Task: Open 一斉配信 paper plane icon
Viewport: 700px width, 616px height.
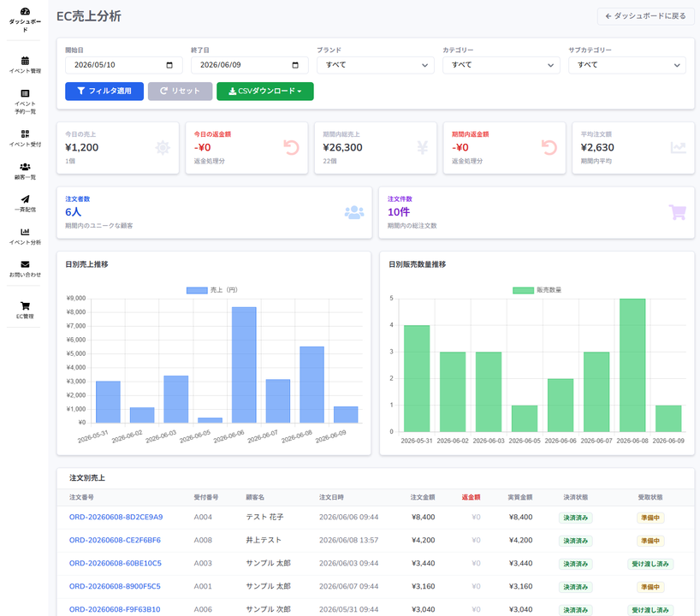Action: pyautogui.click(x=25, y=199)
